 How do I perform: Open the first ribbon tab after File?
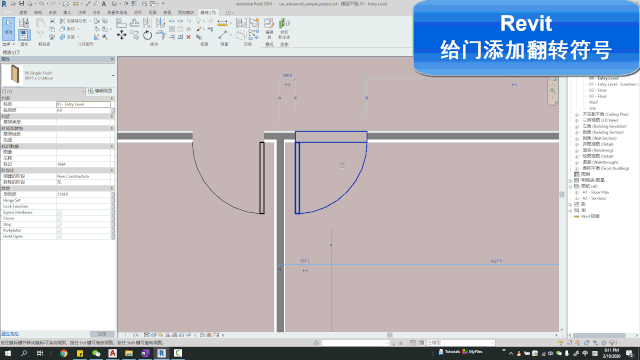[23, 13]
